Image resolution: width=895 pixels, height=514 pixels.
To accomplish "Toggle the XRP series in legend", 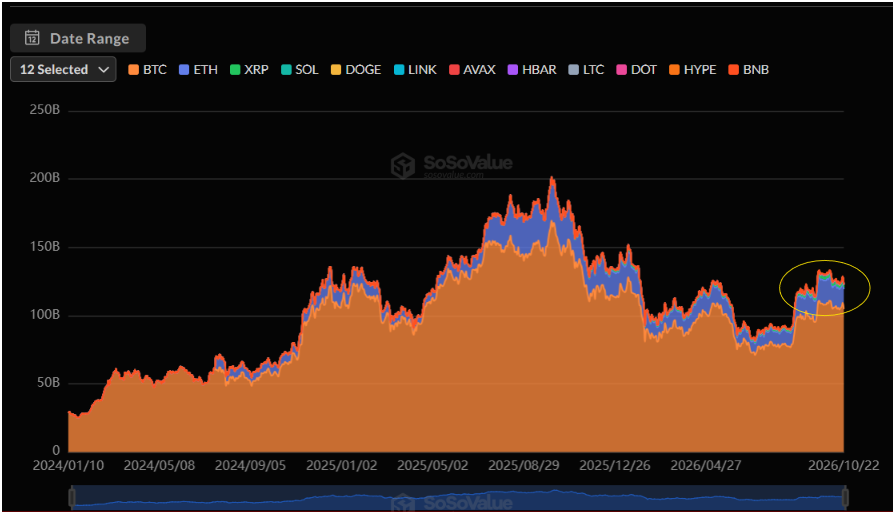I will click(x=249, y=70).
